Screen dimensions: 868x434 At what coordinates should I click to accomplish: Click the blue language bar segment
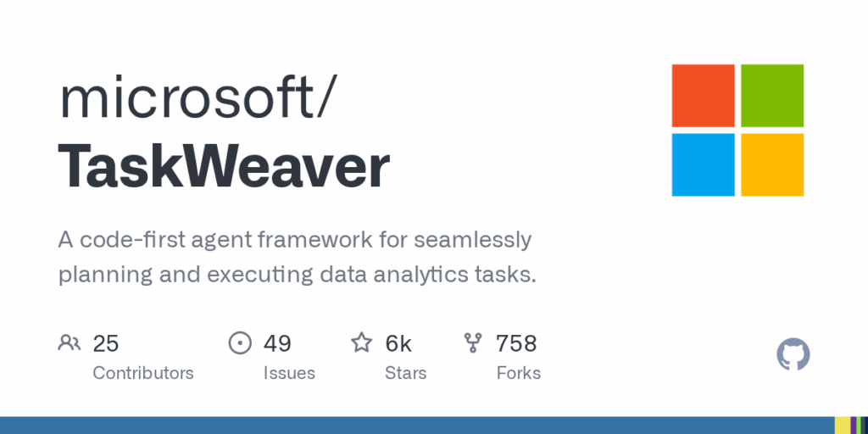417,426
